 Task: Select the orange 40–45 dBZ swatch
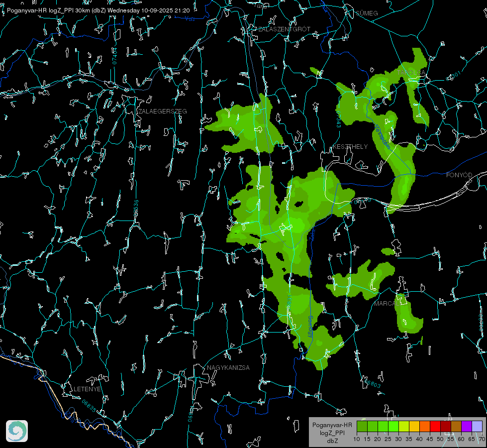pos(425,426)
